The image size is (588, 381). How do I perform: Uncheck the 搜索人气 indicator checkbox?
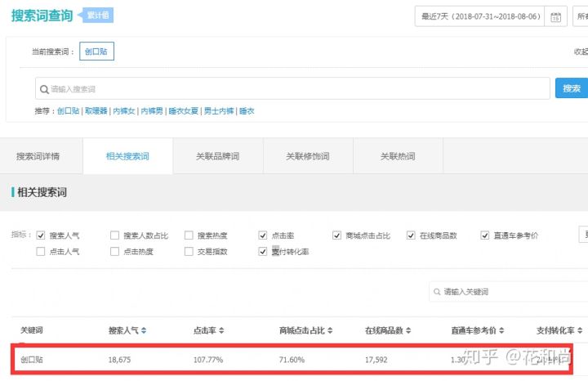click(x=41, y=235)
